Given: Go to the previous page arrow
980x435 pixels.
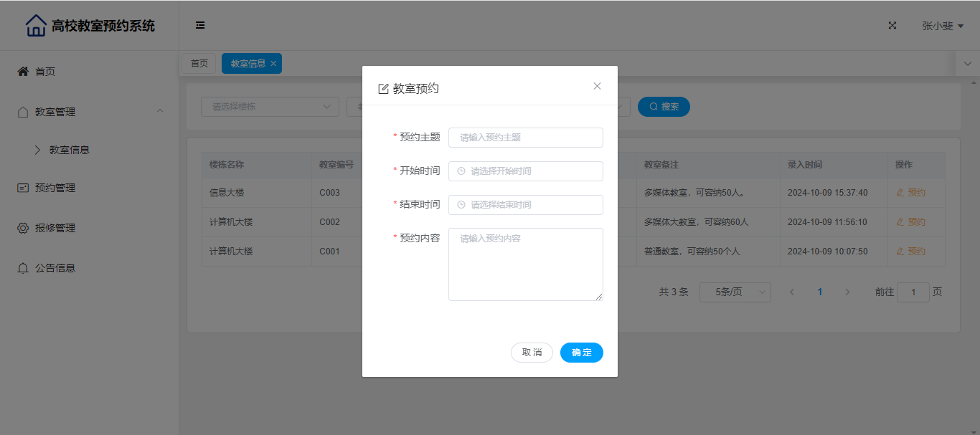Looking at the screenshot, I should tap(792, 292).
